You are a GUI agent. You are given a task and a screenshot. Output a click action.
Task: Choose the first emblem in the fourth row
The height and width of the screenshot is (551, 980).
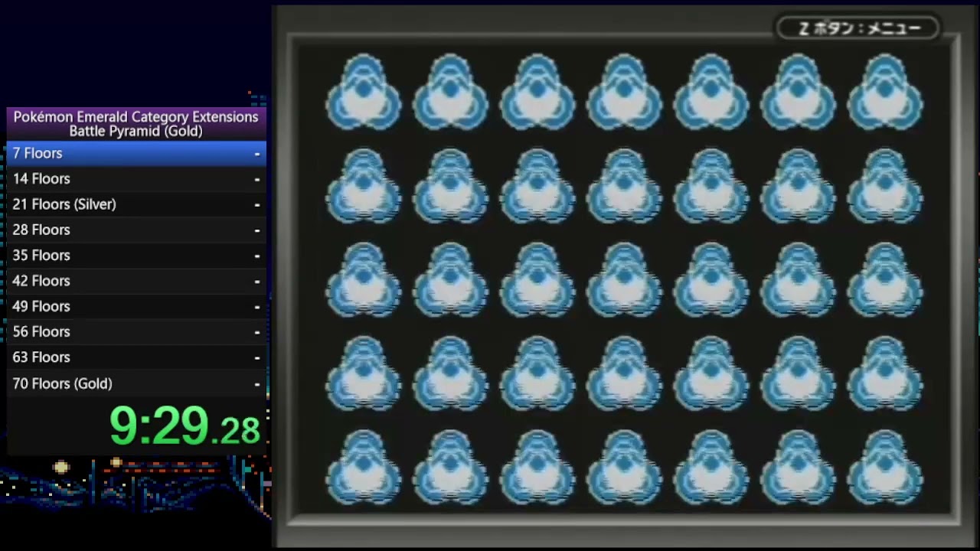[x=364, y=374]
